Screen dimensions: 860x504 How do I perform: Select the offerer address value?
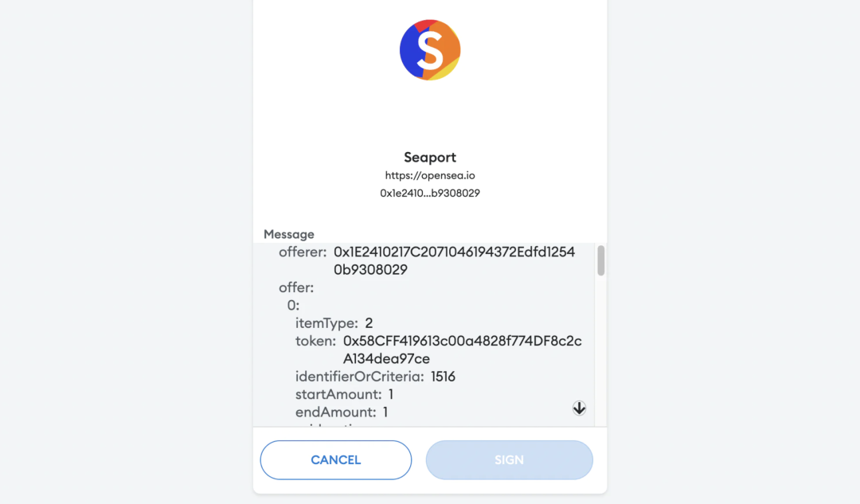click(454, 260)
